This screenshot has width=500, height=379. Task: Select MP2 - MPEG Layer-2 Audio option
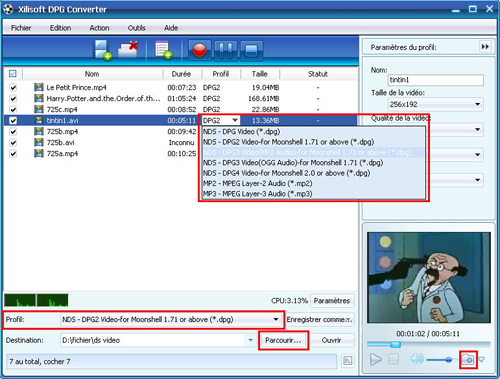[314, 183]
